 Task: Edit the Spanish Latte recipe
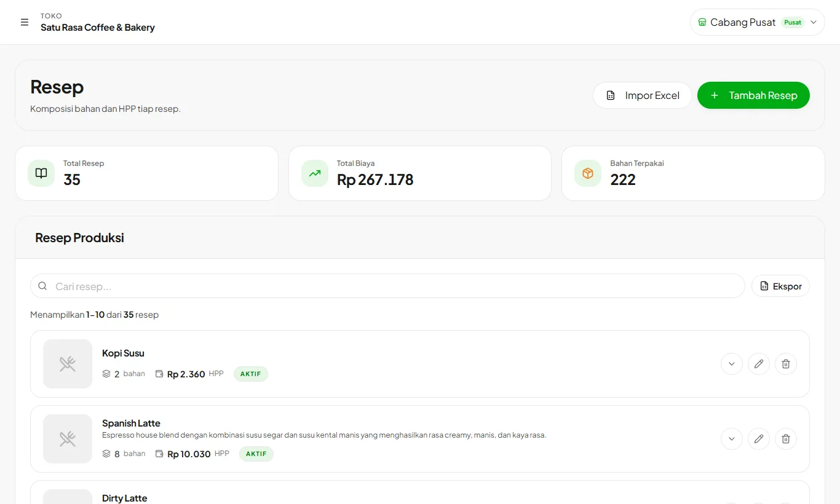759,439
